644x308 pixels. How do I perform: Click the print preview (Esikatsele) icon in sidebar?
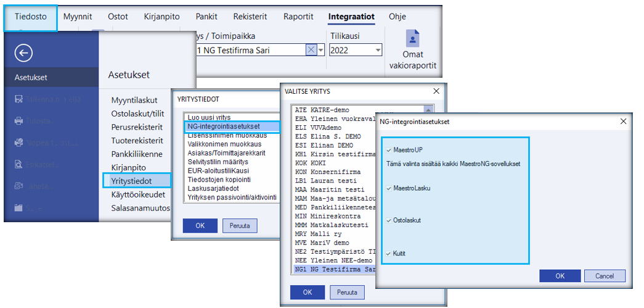click(x=18, y=164)
